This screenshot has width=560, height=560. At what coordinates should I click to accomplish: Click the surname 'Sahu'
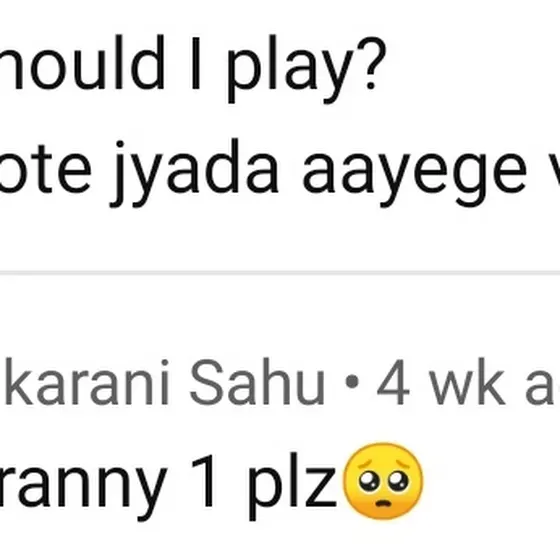(x=257, y=383)
